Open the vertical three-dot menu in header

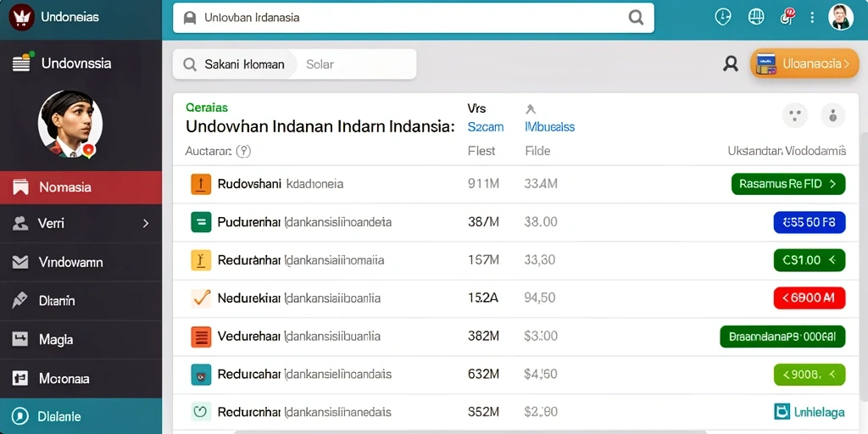tap(812, 17)
